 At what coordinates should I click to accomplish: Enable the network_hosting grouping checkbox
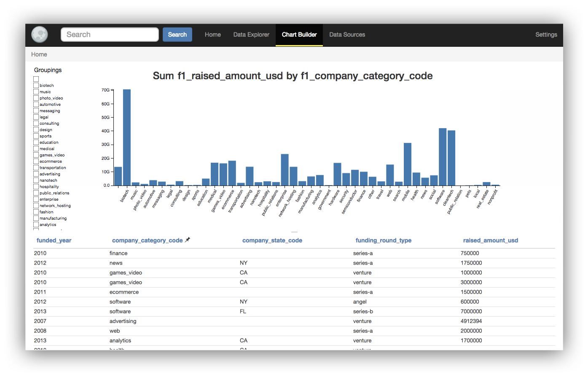coord(36,205)
